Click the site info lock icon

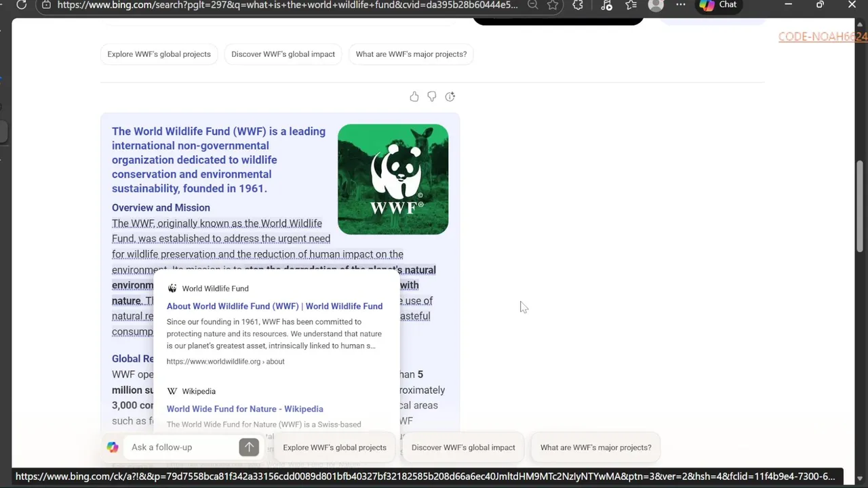(46, 5)
